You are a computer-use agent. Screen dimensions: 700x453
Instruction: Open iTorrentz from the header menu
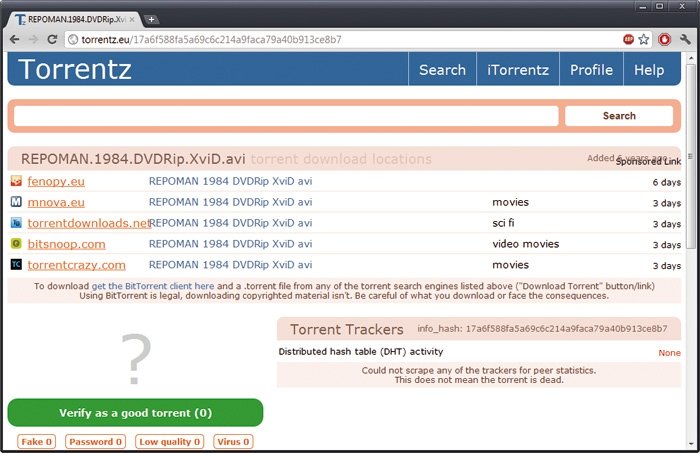pos(518,70)
